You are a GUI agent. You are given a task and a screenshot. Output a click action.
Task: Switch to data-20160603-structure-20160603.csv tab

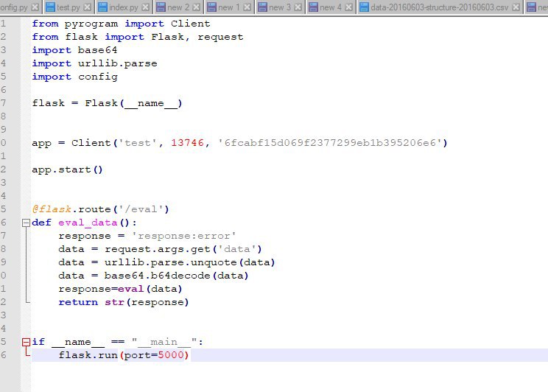[439, 7]
